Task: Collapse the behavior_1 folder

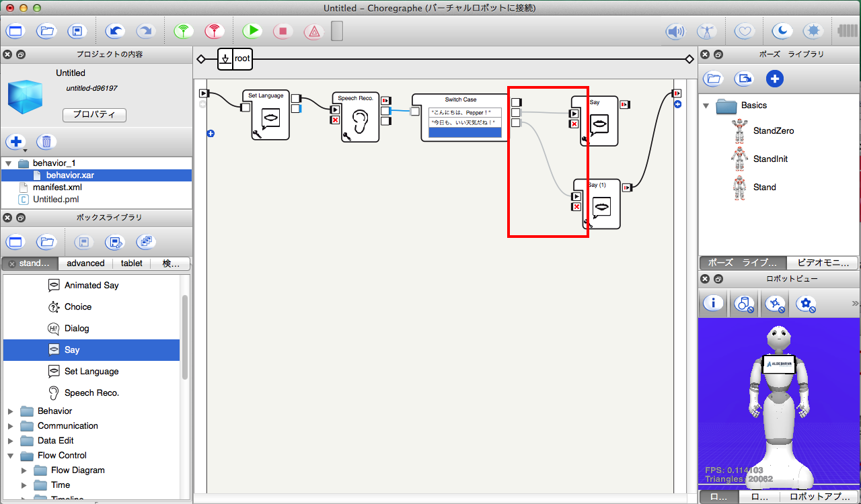Action: [x=8, y=163]
